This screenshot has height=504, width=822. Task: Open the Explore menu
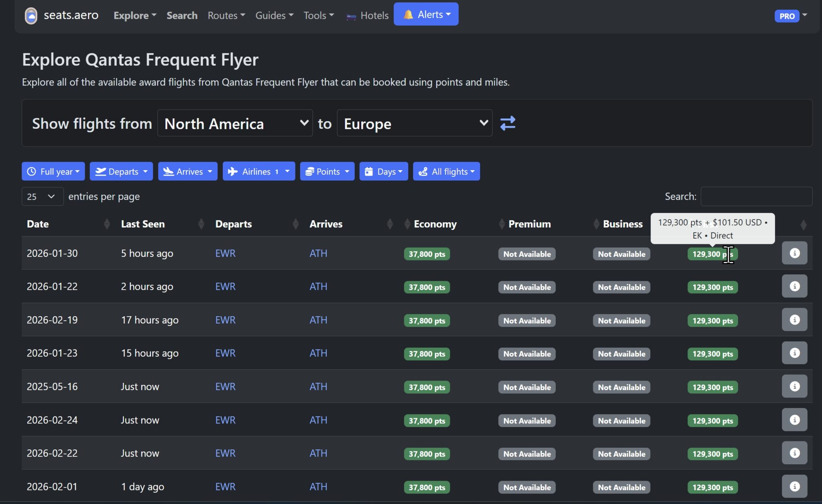[135, 15]
